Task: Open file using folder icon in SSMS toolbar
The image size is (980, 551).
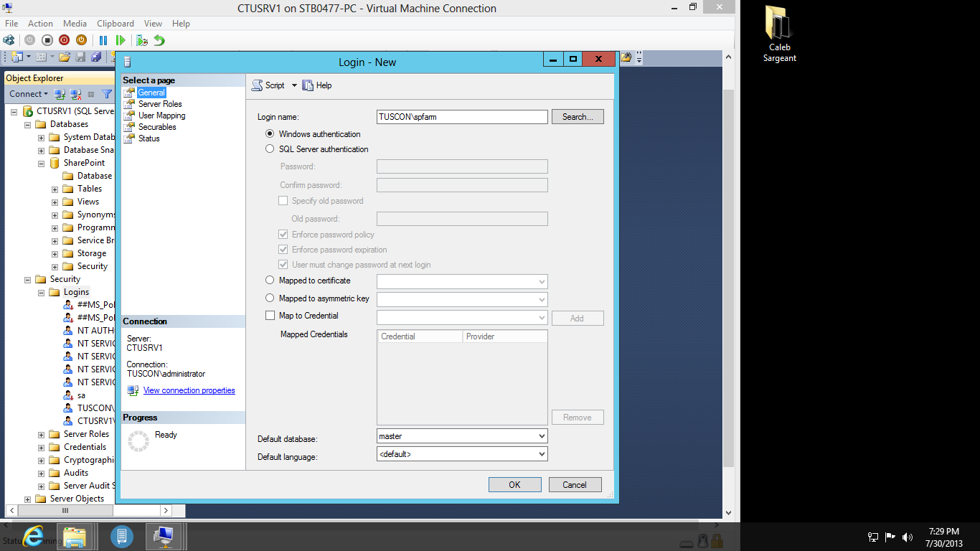Action: coord(65,57)
